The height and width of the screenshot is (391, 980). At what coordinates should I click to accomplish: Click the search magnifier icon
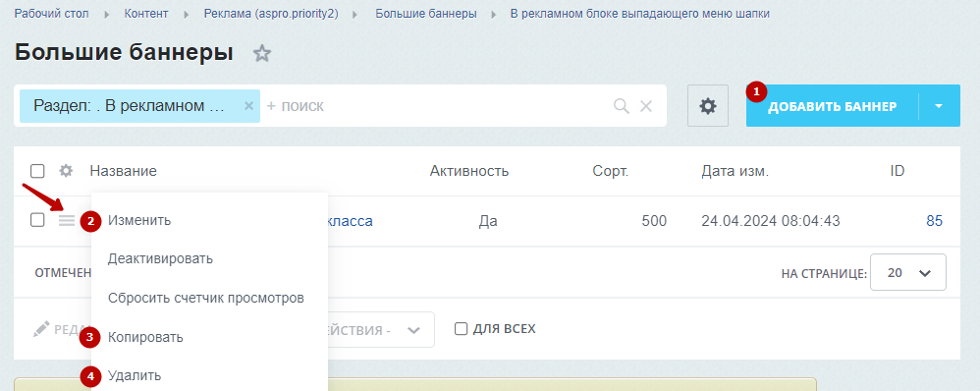pyautogui.click(x=622, y=106)
